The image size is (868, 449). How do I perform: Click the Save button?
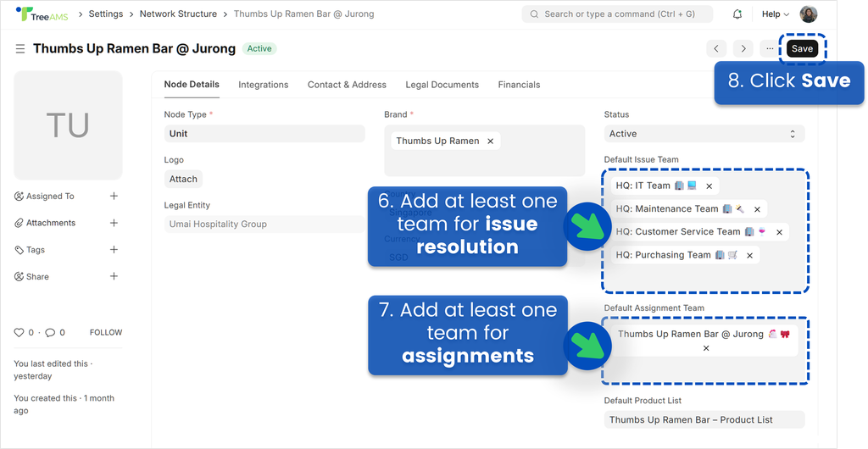pyautogui.click(x=802, y=49)
